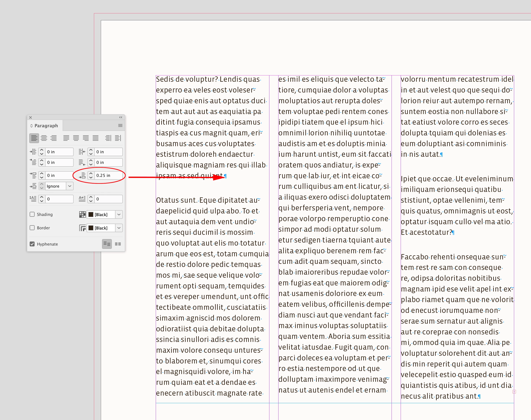Viewport: 531px width, 420px height.
Task: Open the Ignore space-between-paragraphs dropdown
Action: pos(70,186)
